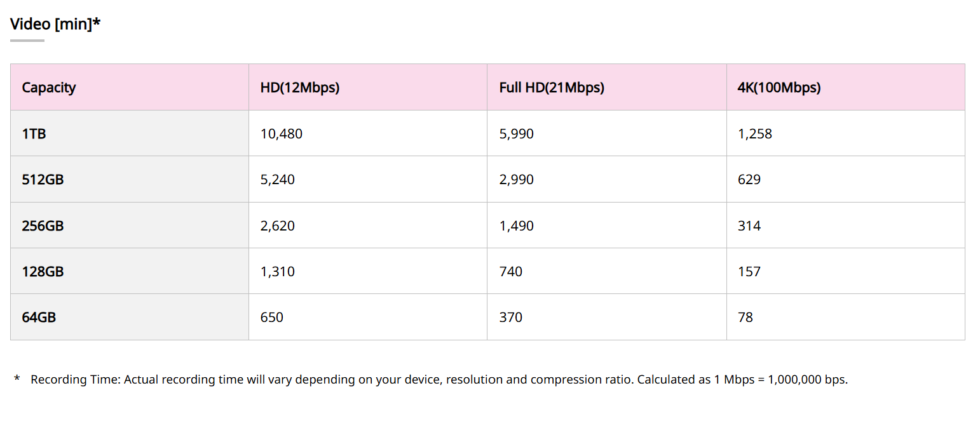Select the 256GB capacity row label
980x428 pixels.
point(43,225)
